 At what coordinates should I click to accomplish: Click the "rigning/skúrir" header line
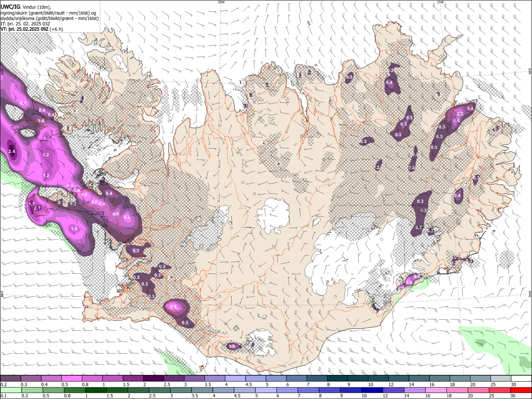[48, 13]
